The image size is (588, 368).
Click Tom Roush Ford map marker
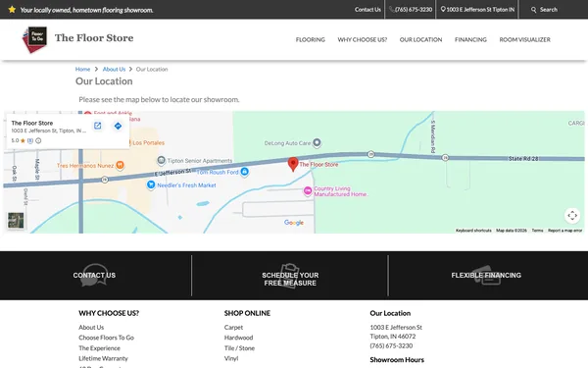click(x=244, y=172)
